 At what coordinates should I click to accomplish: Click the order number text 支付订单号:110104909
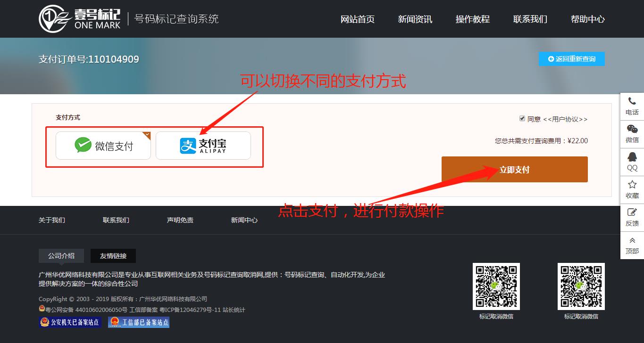point(89,59)
